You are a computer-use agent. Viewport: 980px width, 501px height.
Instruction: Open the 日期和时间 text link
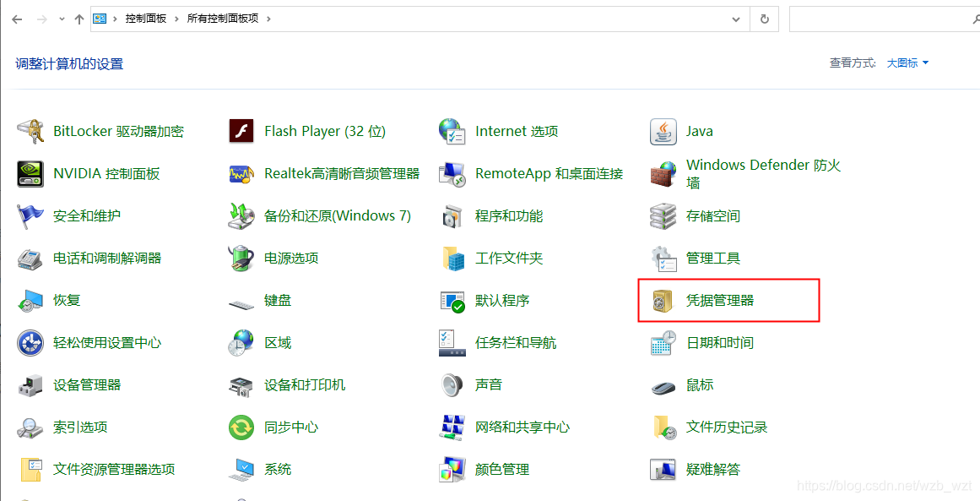tap(720, 343)
